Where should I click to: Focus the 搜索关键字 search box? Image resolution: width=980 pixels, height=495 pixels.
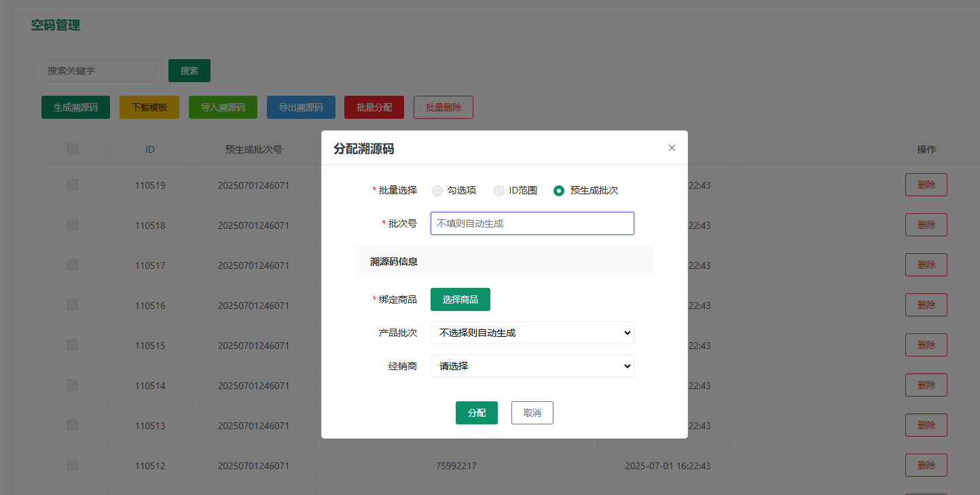coord(101,71)
